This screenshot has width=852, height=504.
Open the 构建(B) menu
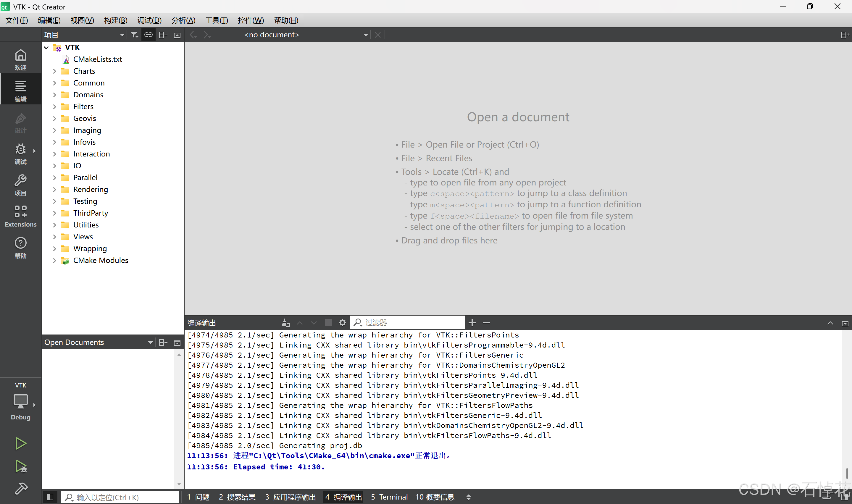(115, 20)
